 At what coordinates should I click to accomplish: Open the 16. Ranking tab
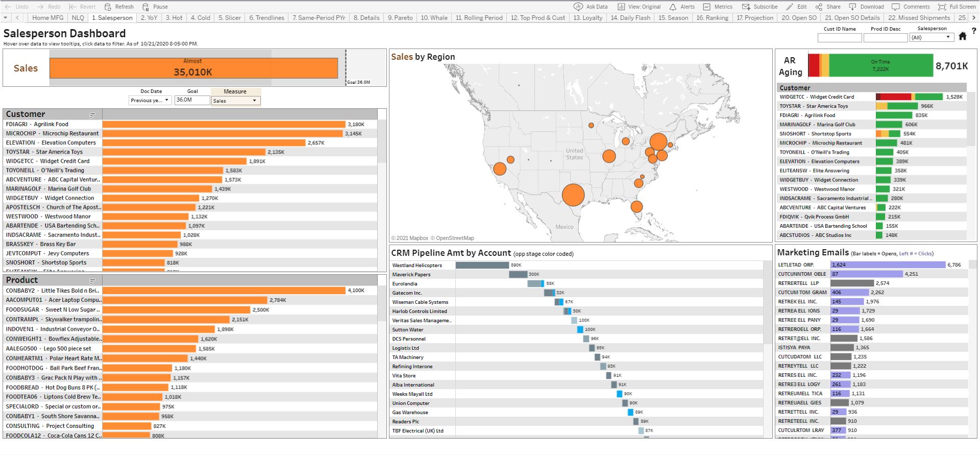pyautogui.click(x=712, y=17)
